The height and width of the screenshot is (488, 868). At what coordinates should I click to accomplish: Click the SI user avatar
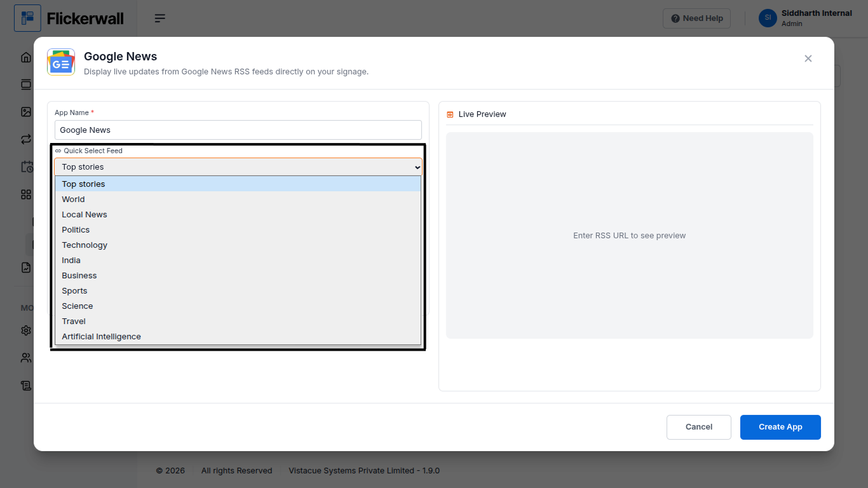pyautogui.click(x=768, y=18)
